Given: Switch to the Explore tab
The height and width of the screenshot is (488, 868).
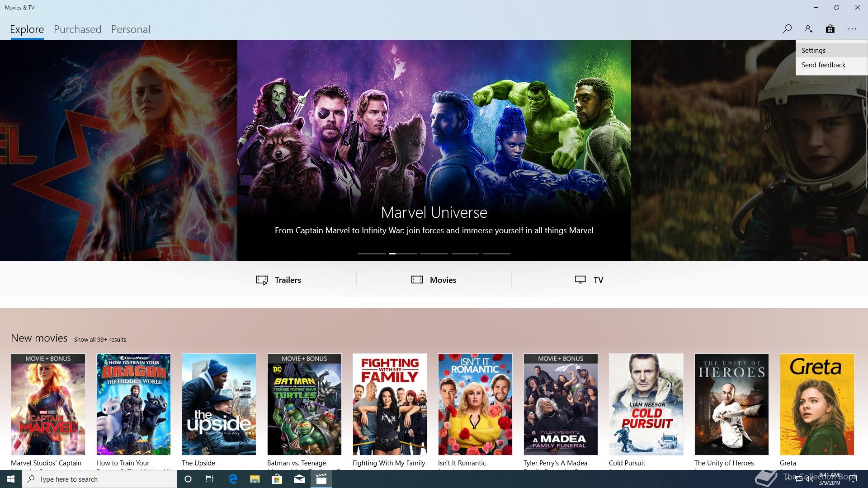Looking at the screenshot, I should (27, 29).
